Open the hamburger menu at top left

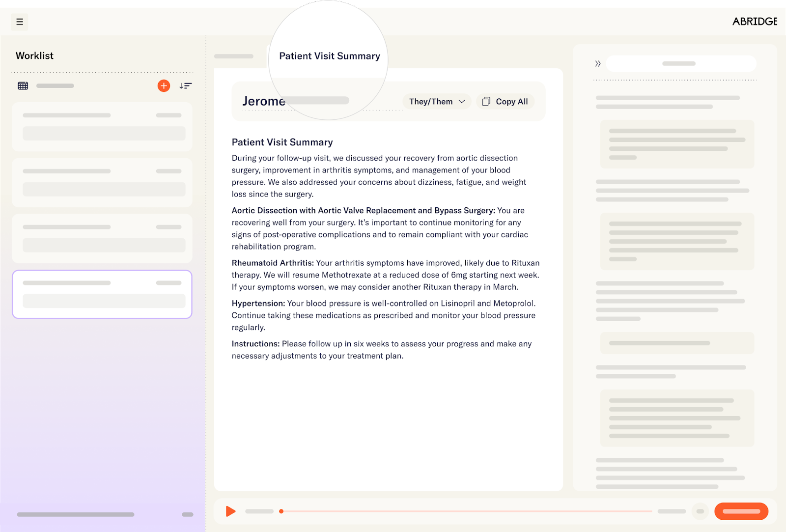click(20, 22)
